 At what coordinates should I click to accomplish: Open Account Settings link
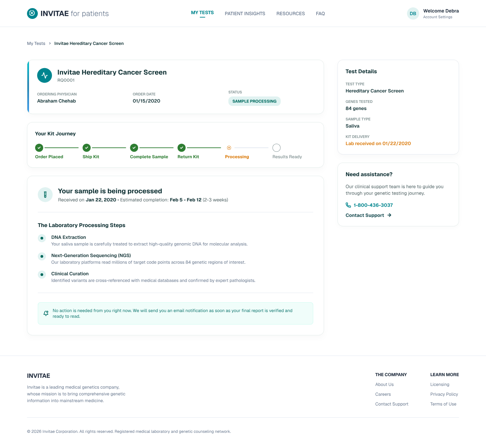point(438,17)
